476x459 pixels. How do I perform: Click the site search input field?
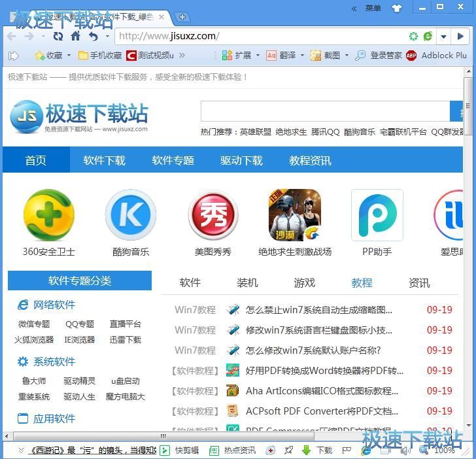point(325,111)
